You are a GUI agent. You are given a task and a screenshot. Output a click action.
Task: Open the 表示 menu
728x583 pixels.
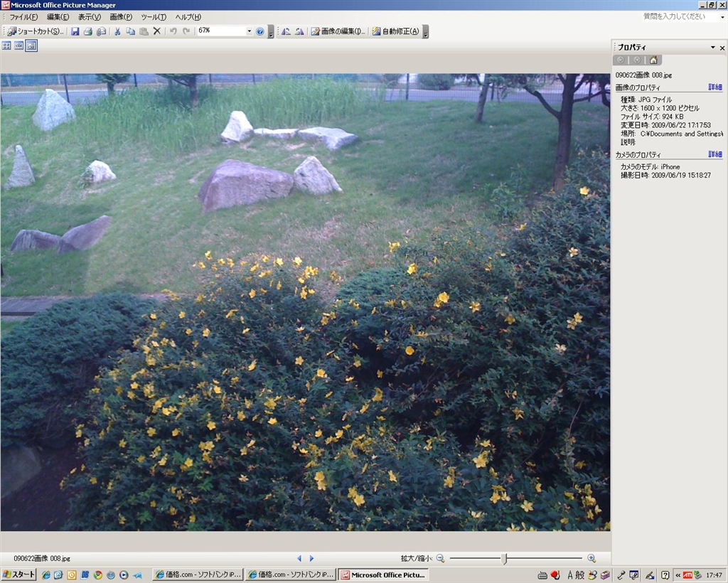(x=89, y=17)
